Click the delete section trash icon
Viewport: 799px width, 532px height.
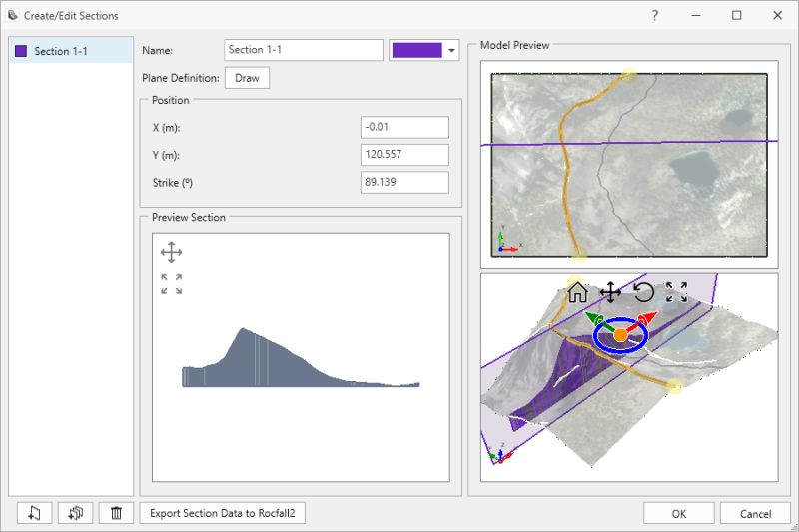pos(116,513)
